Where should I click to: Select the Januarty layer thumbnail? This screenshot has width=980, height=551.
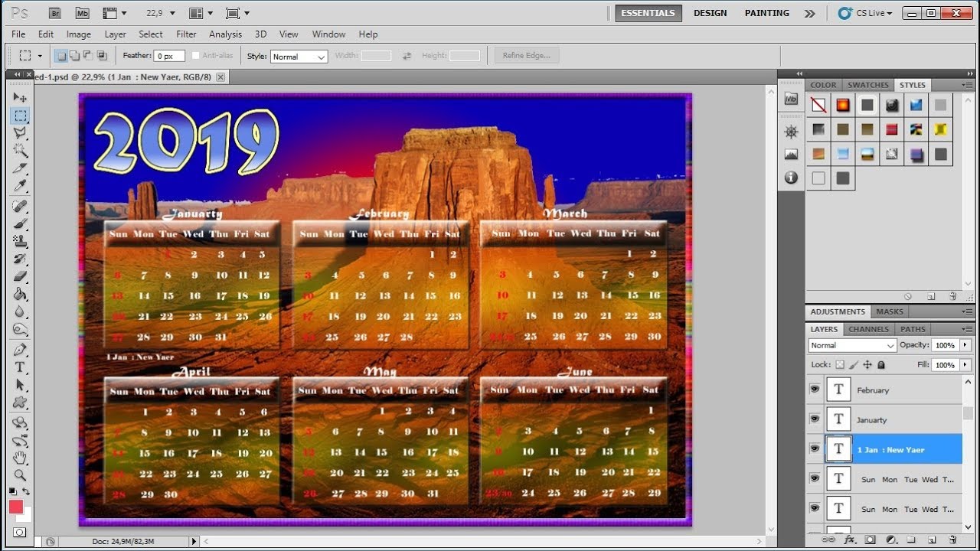click(838, 419)
